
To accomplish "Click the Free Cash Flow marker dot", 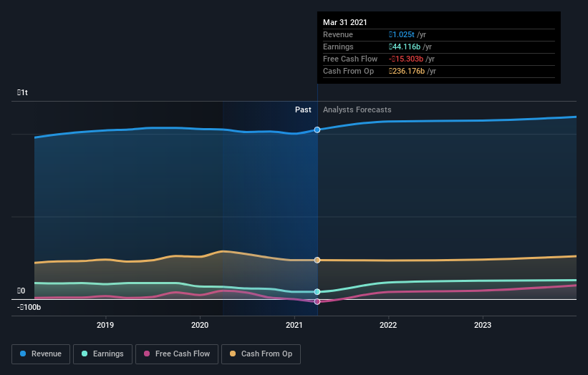I will pyautogui.click(x=317, y=301).
